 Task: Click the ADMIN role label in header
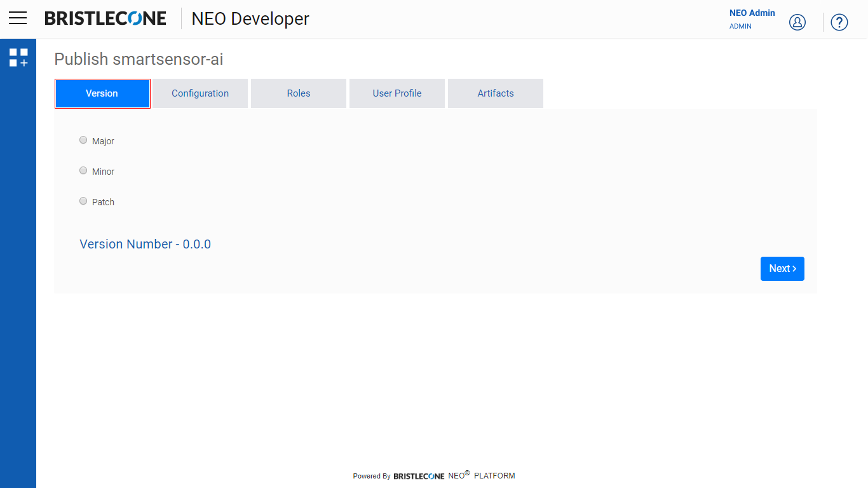pyautogui.click(x=740, y=27)
